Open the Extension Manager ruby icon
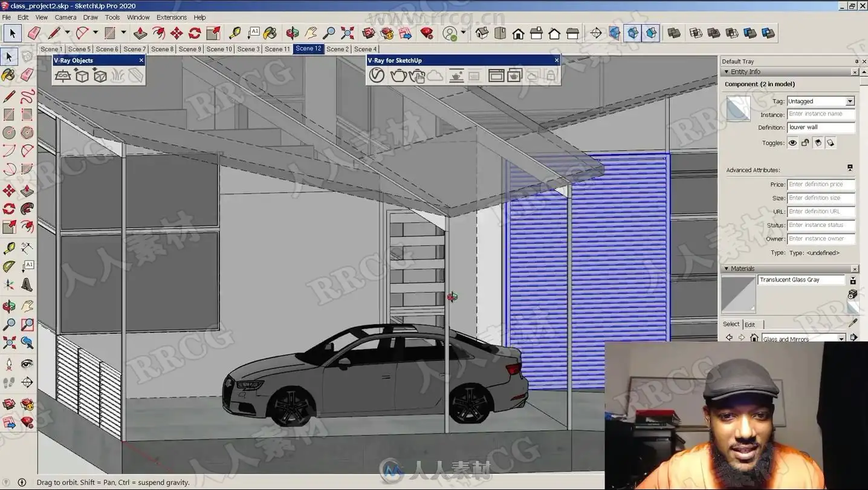This screenshot has width=868, height=490. [x=427, y=33]
